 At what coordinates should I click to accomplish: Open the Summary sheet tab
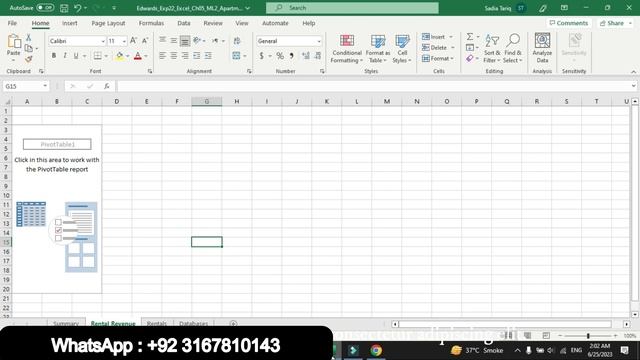[x=66, y=323]
